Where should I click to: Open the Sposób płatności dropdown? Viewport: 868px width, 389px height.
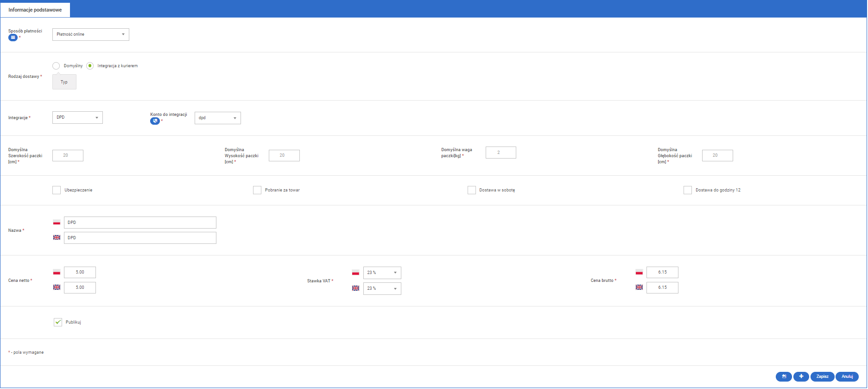90,34
